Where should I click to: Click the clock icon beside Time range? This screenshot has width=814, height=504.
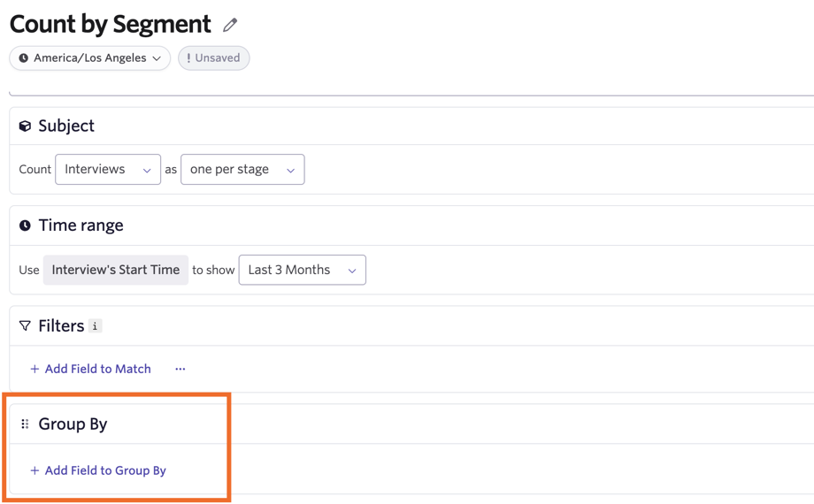tap(25, 225)
